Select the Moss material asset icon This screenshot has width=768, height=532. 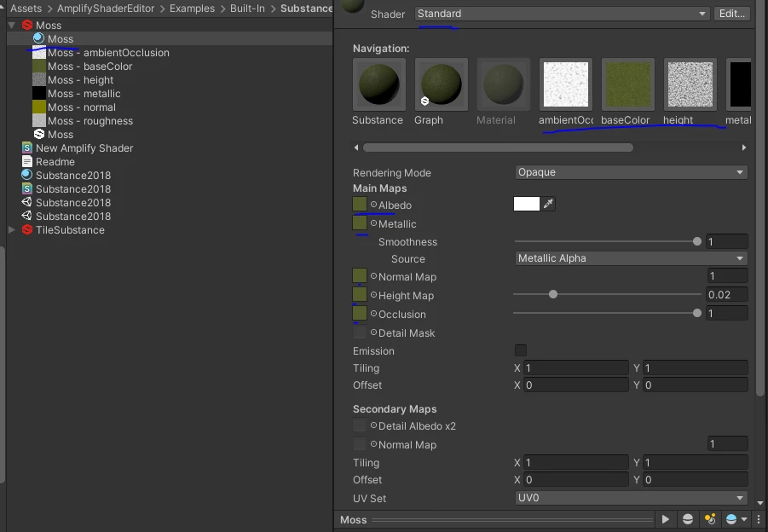coord(38,38)
